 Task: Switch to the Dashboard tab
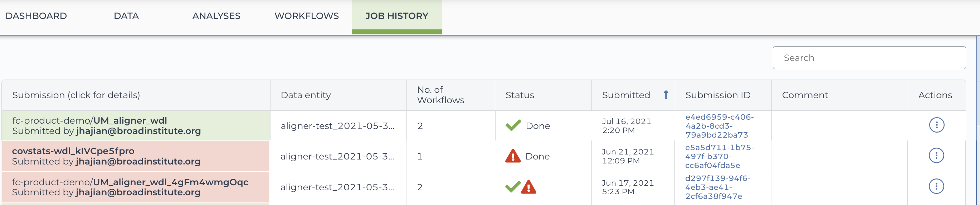pyautogui.click(x=36, y=16)
